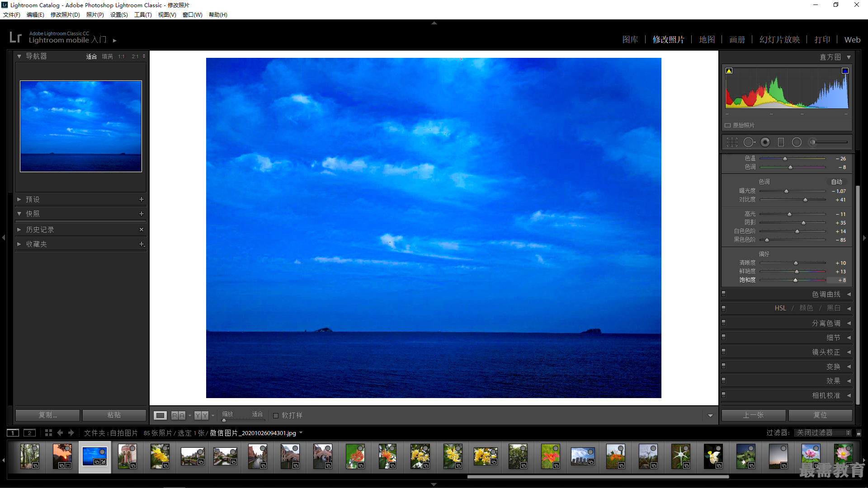
Task: Open Grid view from filmstrip bar
Action: coord(48,433)
